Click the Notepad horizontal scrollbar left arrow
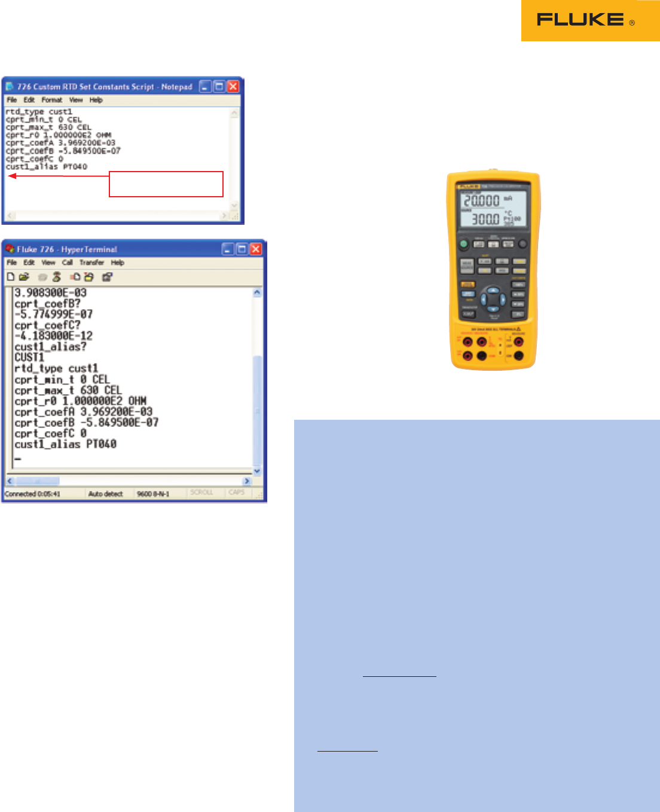 10,215
